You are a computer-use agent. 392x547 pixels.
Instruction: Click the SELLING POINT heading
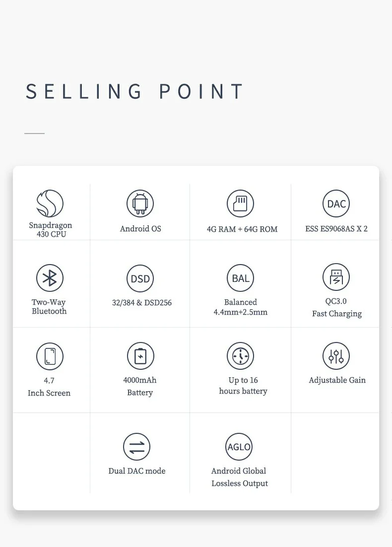click(x=135, y=92)
